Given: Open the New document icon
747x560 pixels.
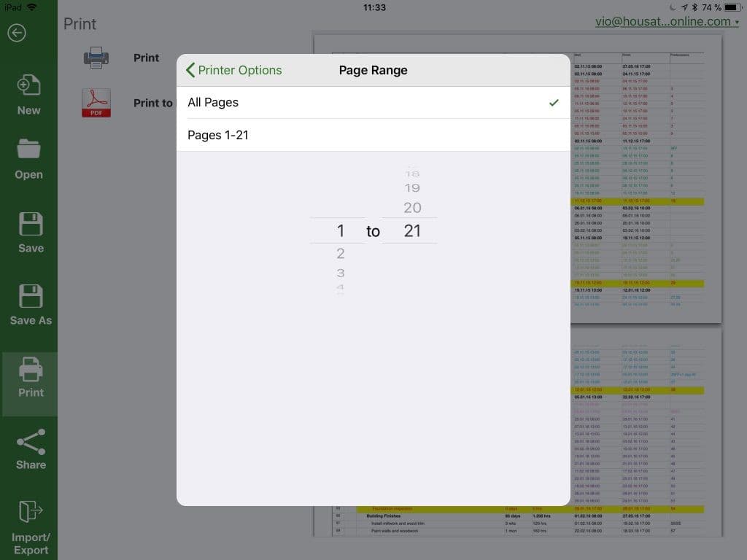Looking at the screenshot, I should 29,87.
